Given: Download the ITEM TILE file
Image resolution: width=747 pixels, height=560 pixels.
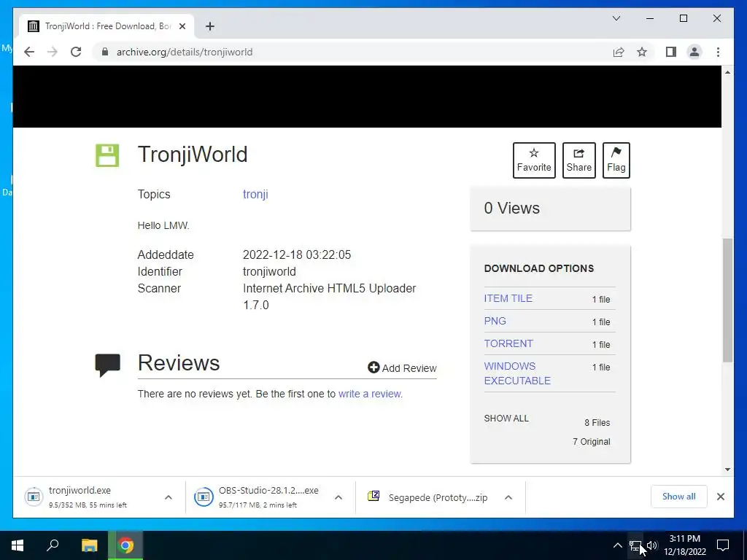Looking at the screenshot, I should click(508, 298).
